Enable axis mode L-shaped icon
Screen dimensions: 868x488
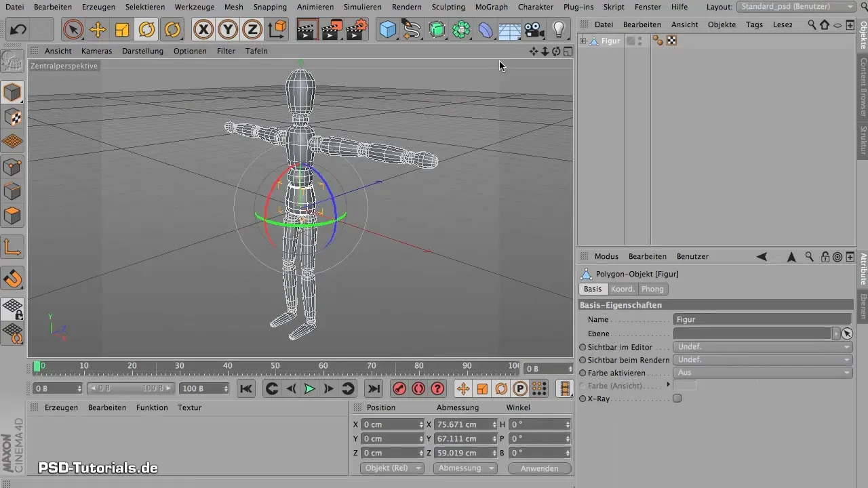pyautogui.click(x=13, y=247)
